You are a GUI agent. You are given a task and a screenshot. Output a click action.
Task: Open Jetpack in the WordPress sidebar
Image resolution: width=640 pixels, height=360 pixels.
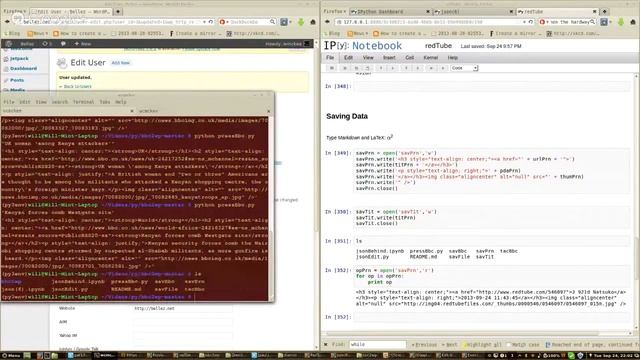19,59
